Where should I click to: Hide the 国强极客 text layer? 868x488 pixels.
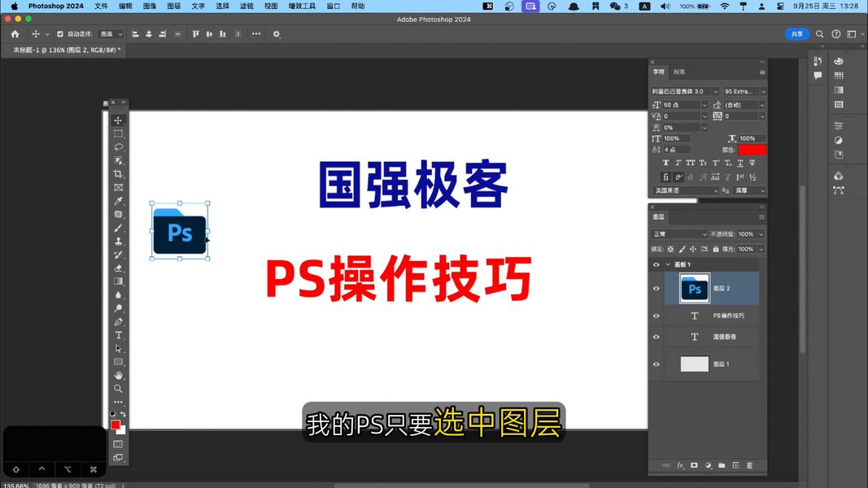pyautogui.click(x=656, y=337)
